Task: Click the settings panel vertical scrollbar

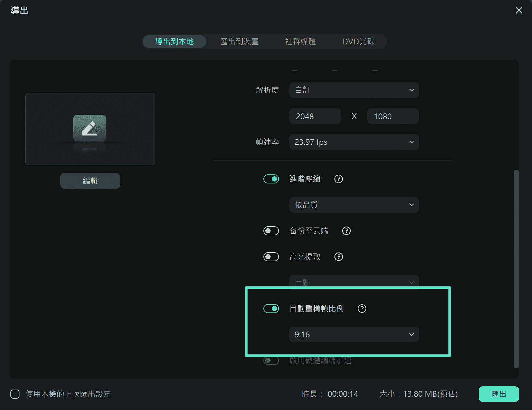Action: (516, 269)
